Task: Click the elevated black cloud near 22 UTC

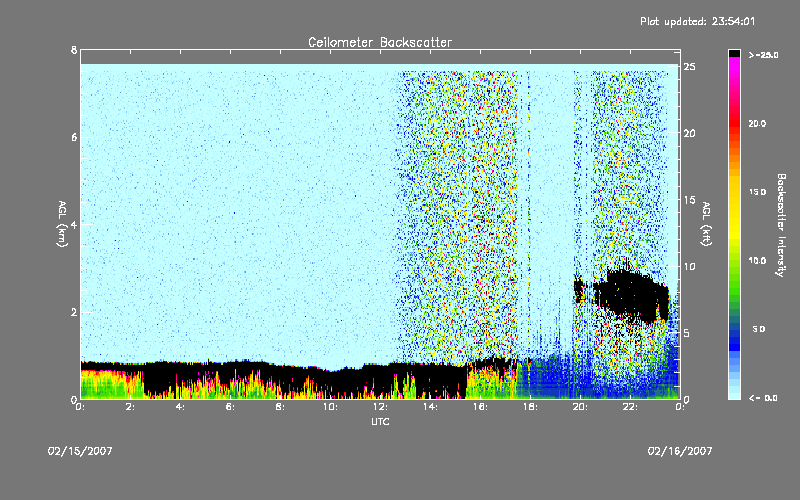Action: 633,293
